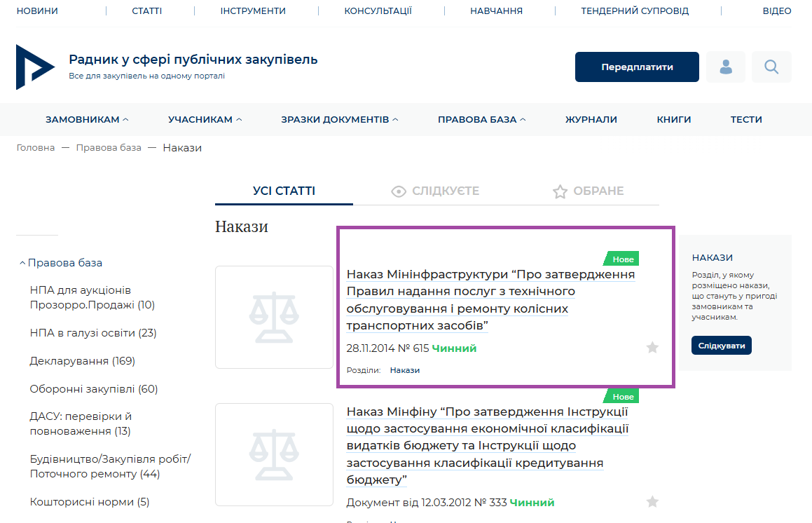Click scales thumbnail of the Мінфіну order
This screenshot has width=812, height=523.
click(x=274, y=454)
